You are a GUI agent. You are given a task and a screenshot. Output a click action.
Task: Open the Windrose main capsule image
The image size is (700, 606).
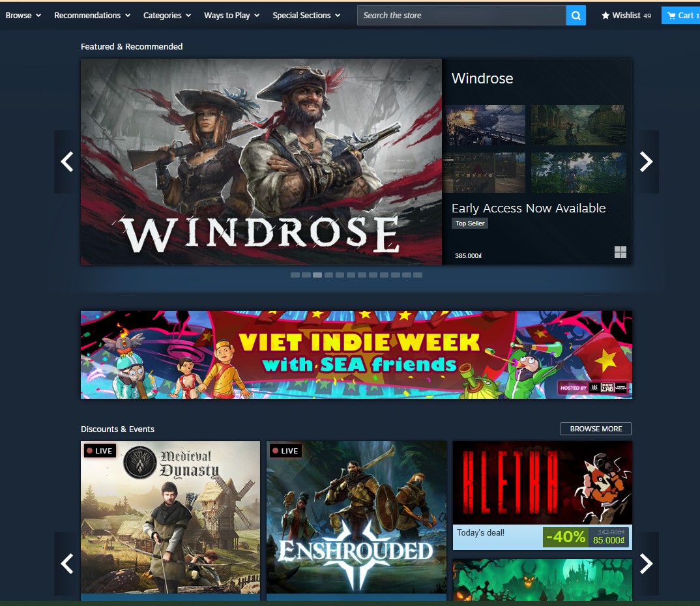coord(261,162)
